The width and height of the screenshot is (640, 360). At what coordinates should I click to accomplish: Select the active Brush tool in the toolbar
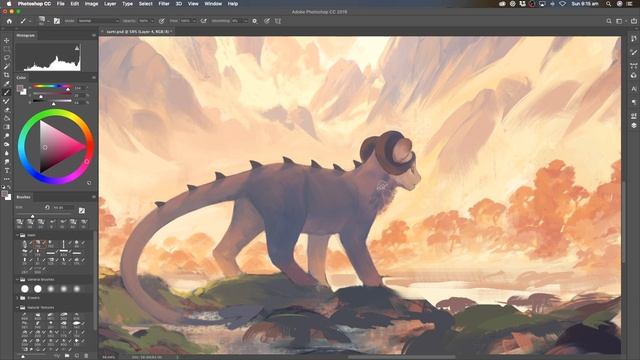point(7,93)
